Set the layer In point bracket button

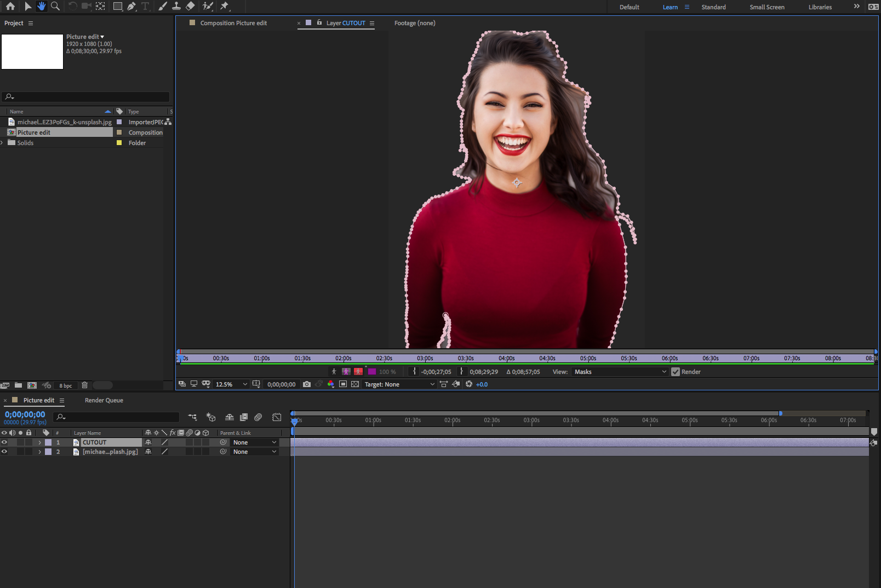tap(415, 372)
